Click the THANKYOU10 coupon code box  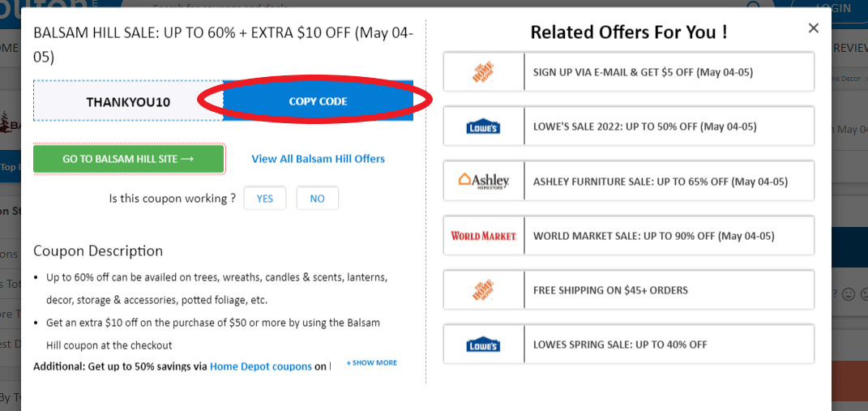pyautogui.click(x=128, y=102)
